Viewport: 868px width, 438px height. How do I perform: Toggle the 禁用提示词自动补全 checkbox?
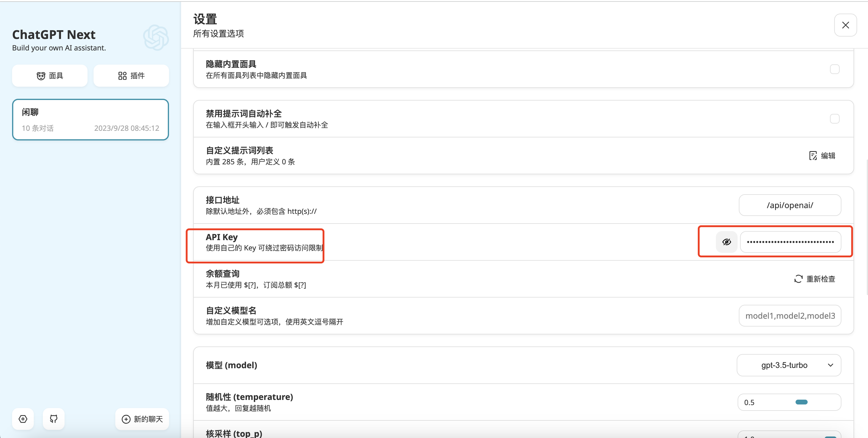click(x=834, y=119)
